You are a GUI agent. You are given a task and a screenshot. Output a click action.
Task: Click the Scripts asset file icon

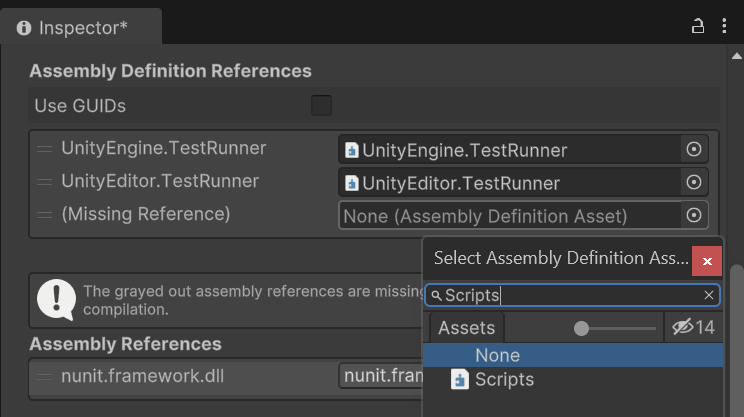point(459,380)
